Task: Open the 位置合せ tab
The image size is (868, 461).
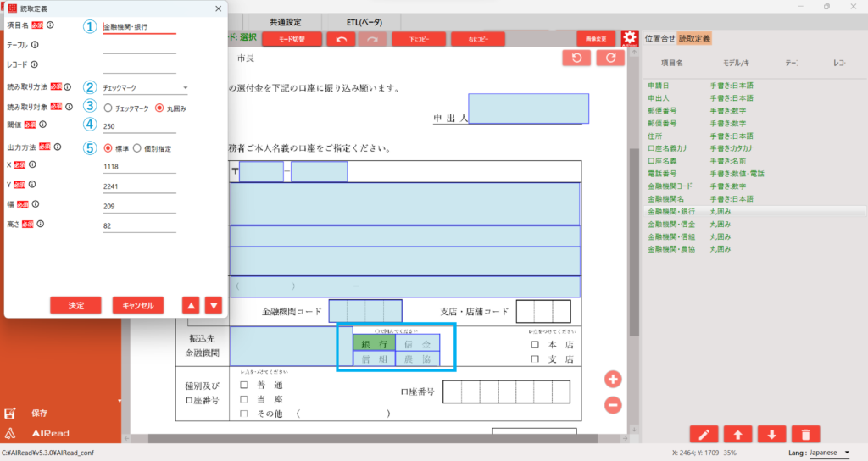Action: (x=659, y=38)
